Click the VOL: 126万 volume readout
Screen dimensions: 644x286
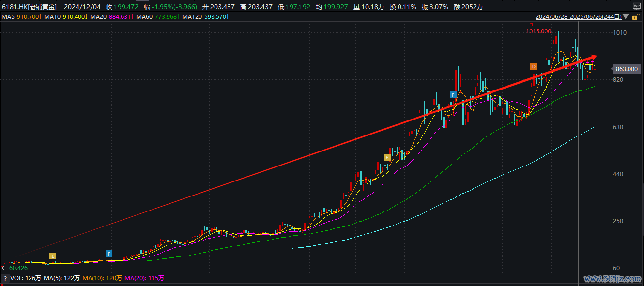coord(26,278)
